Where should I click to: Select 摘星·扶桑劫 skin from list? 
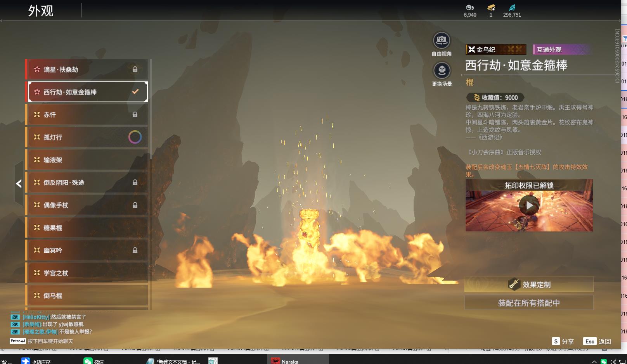pyautogui.click(x=86, y=69)
